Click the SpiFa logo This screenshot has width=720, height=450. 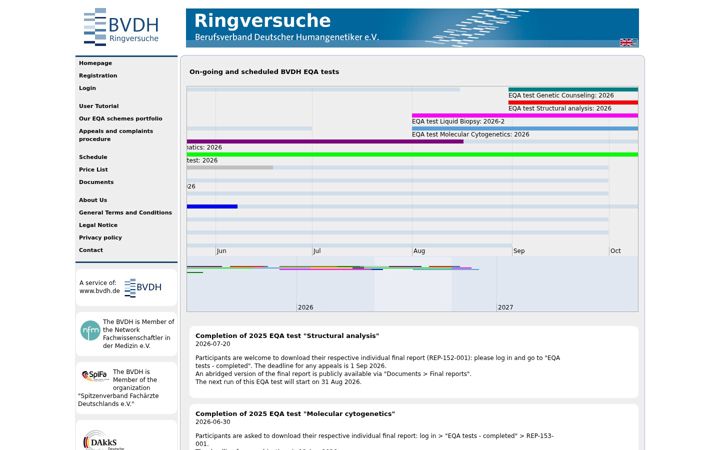coord(95,376)
